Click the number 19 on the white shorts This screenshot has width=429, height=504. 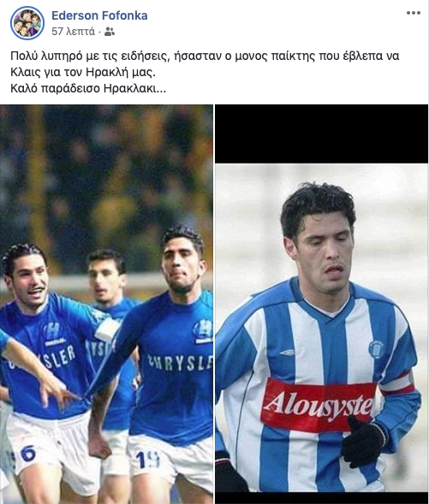(147, 460)
